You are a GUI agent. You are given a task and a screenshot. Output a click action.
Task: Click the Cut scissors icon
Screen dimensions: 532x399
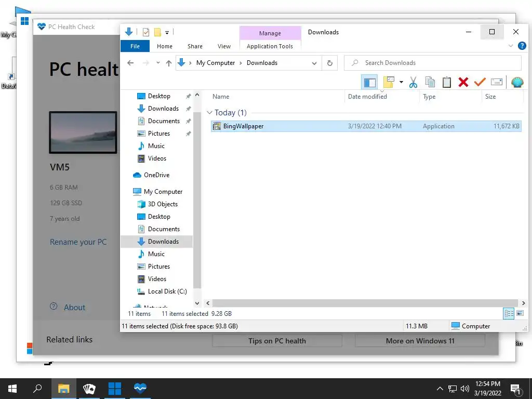(x=413, y=82)
